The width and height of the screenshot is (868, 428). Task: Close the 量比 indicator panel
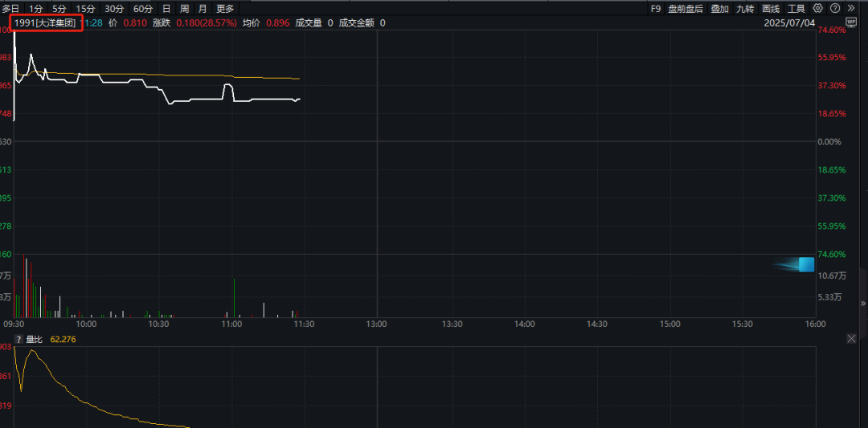pos(852,340)
